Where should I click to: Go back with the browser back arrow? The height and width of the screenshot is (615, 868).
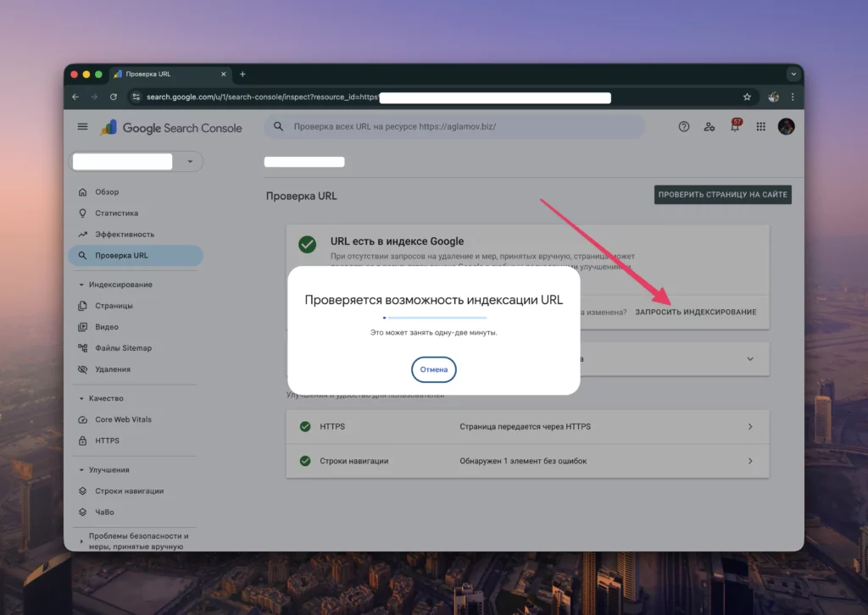point(75,97)
